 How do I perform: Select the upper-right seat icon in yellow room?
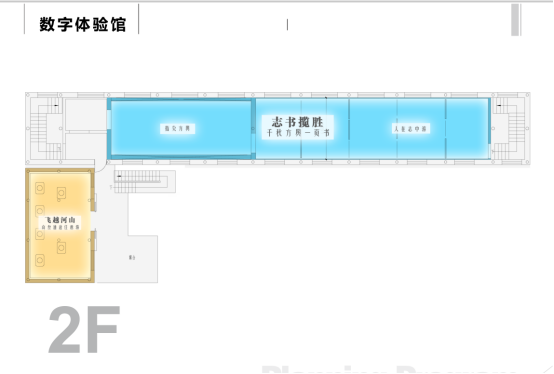tap(61, 193)
